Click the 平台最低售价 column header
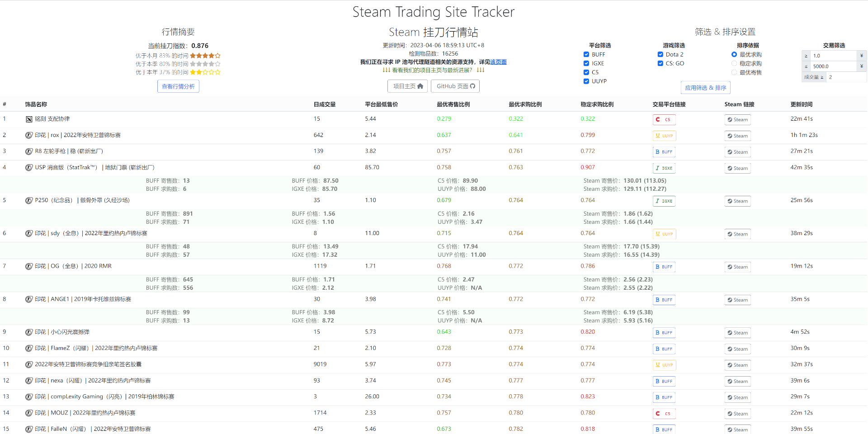 [x=382, y=104]
